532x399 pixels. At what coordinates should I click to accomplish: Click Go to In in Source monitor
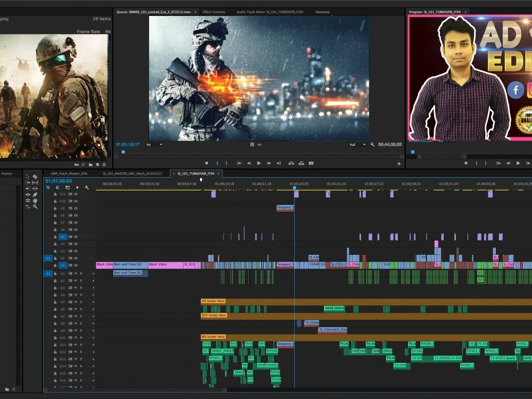(239, 163)
